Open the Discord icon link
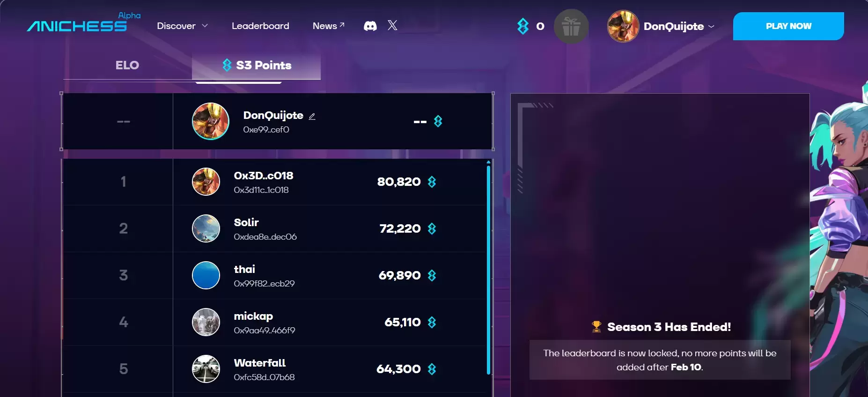Image resolution: width=868 pixels, height=397 pixels. point(370,26)
